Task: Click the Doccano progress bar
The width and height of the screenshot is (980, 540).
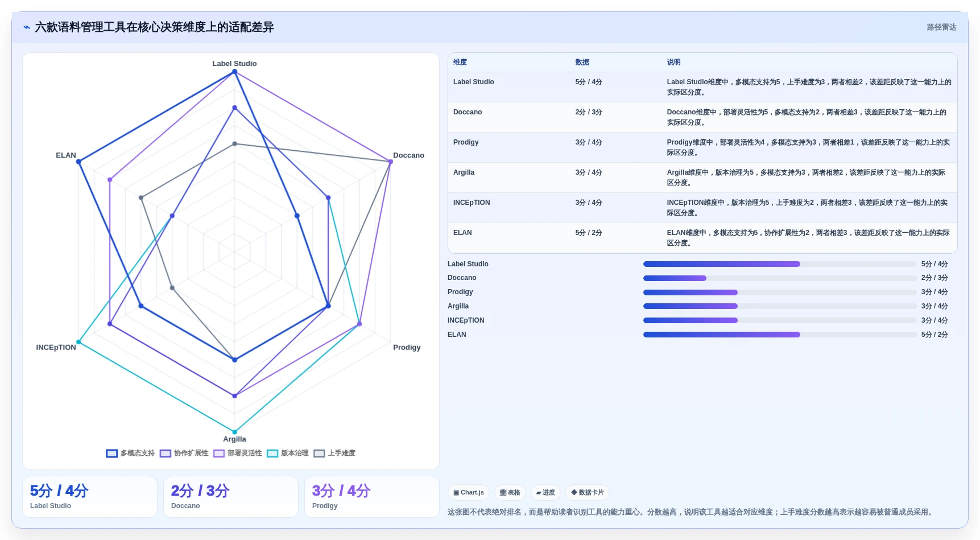Action: (780, 278)
